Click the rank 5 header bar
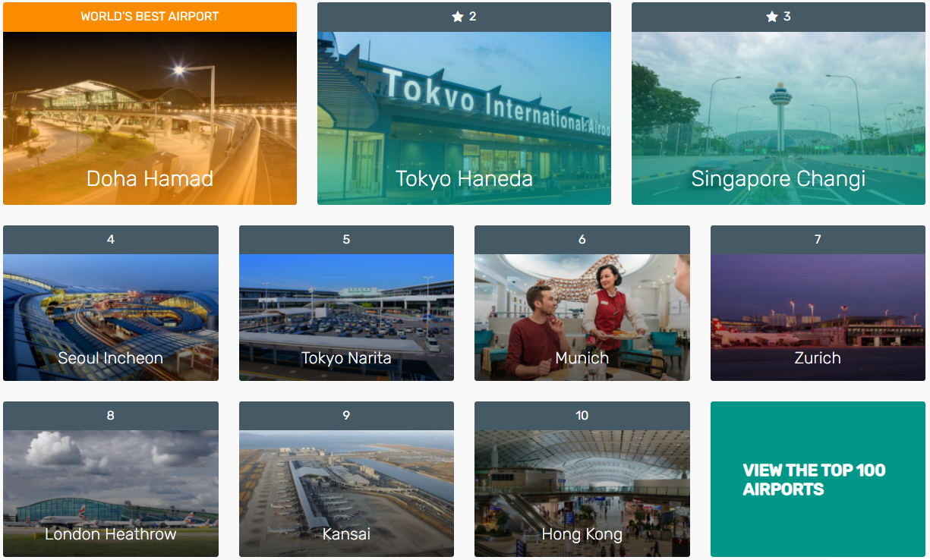The image size is (930, 560). pyautogui.click(x=346, y=240)
